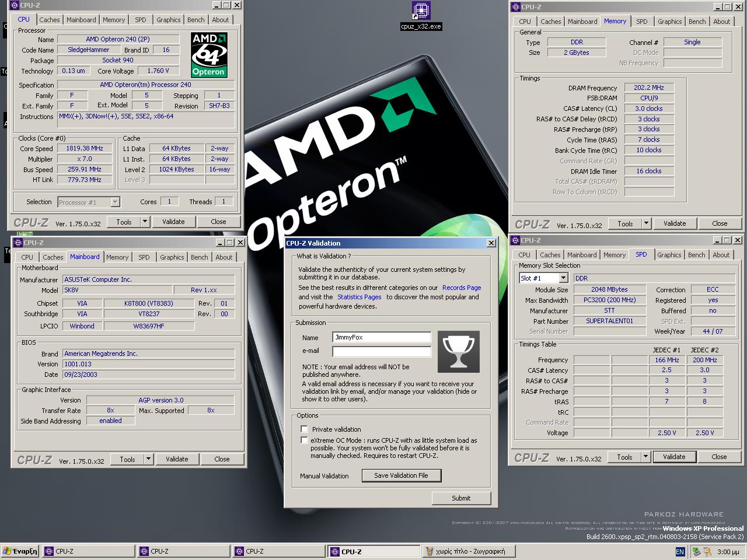Click Tools button in the Mainboard window

[127, 459]
